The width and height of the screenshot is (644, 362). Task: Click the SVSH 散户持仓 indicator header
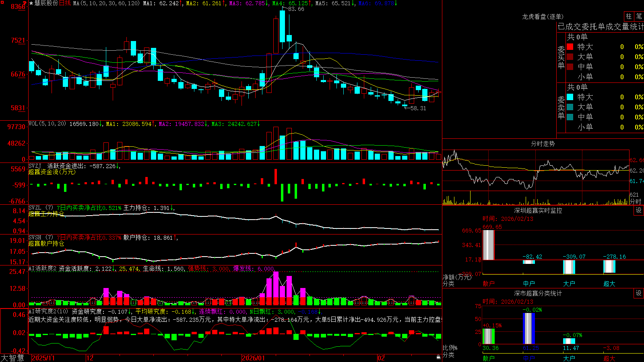tap(103, 238)
